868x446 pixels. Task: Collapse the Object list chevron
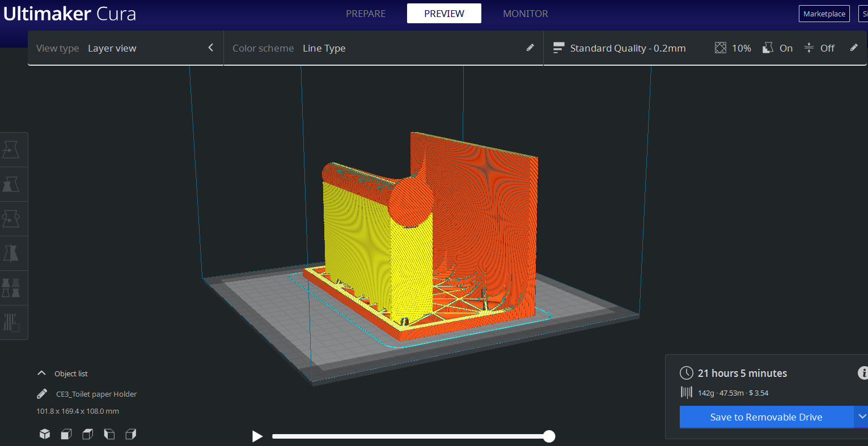[x=41, y=373]
